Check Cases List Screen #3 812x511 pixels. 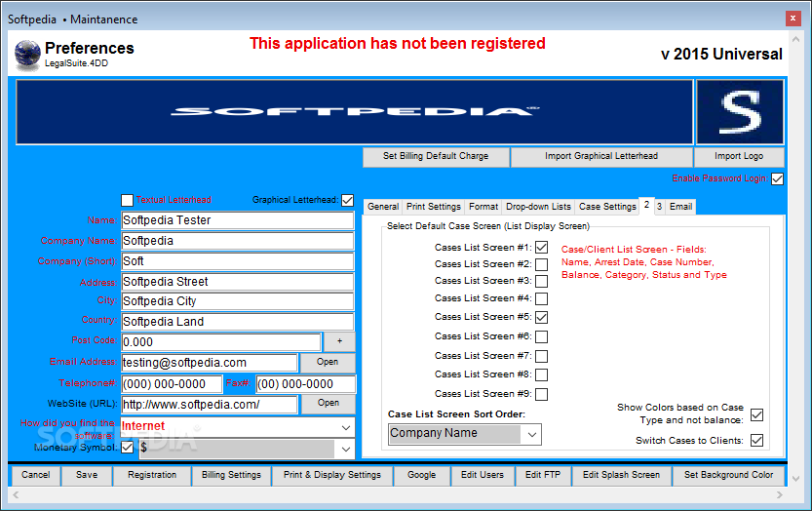(542, 281)
